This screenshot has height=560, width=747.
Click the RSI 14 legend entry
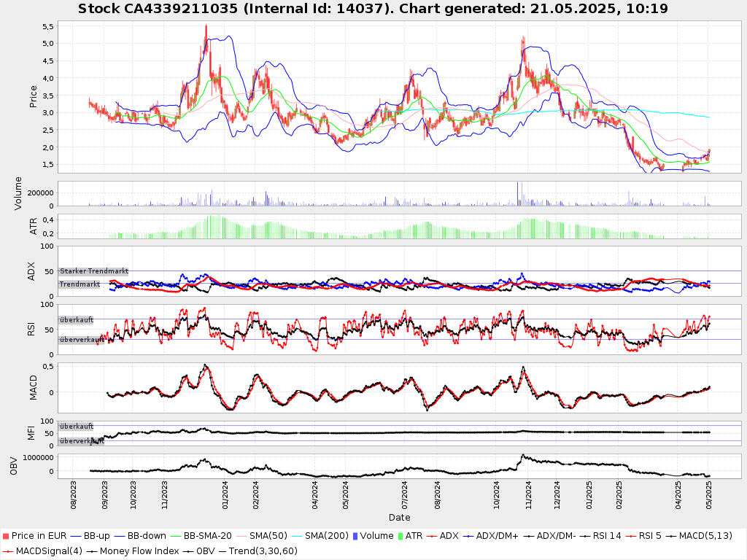600,536
